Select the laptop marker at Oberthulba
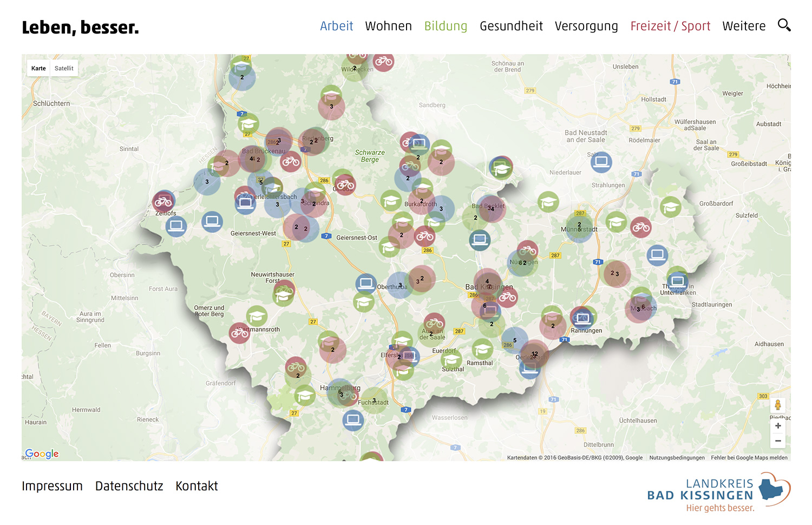 (x=366, y=284)
